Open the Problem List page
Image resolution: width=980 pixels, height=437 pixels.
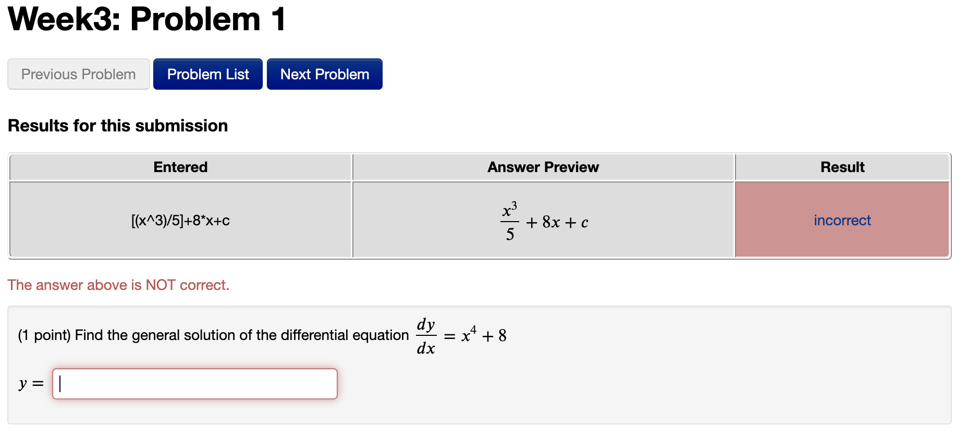click(207, 74)
